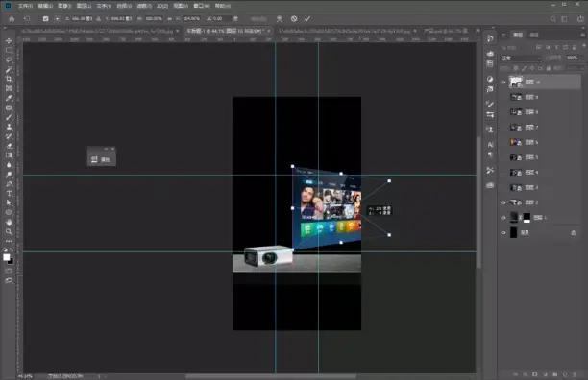
Task: Open the Adjustments panel icon
Action: click(490, 79)
